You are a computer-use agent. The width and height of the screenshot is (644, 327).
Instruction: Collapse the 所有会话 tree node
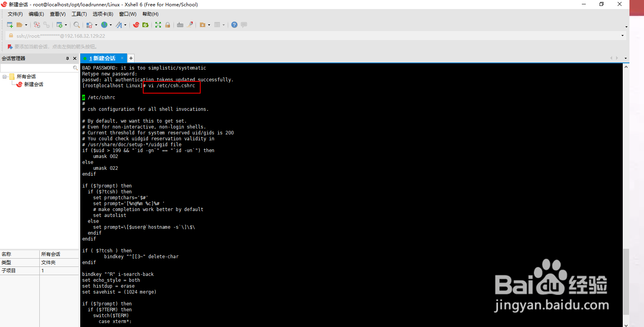tap(4, 77)
